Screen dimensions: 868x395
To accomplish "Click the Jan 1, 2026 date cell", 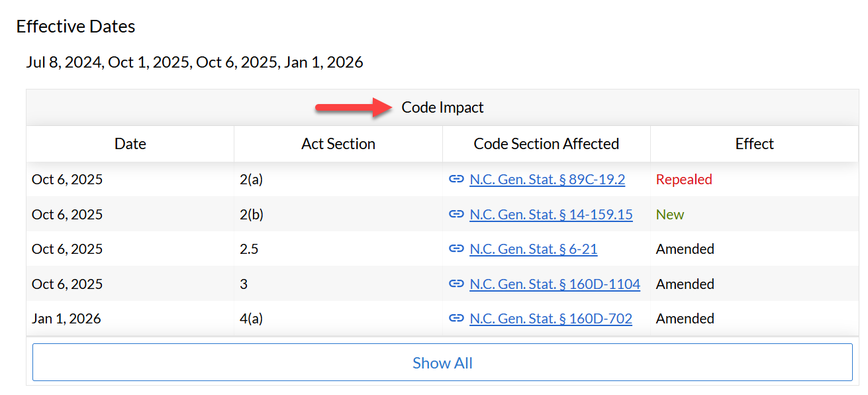I will pos(66,318).
